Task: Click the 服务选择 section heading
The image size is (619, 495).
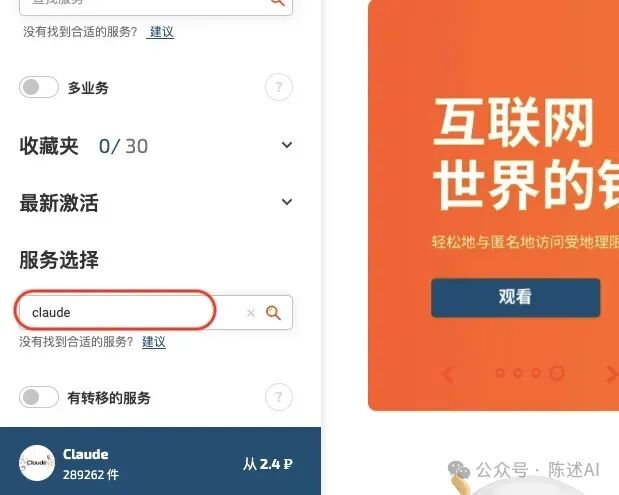Action: pyautogui.click(x=59, y=260)
